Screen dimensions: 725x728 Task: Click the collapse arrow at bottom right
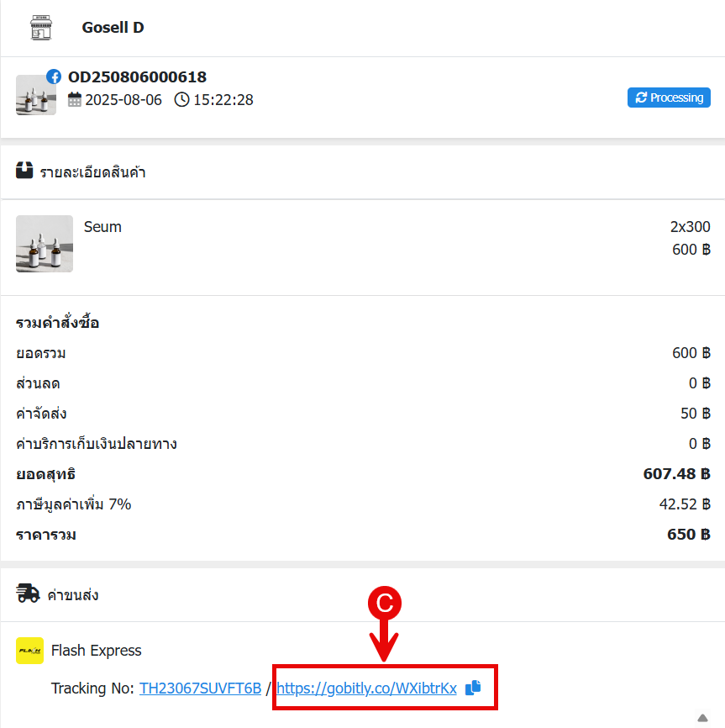click(703, 717)
